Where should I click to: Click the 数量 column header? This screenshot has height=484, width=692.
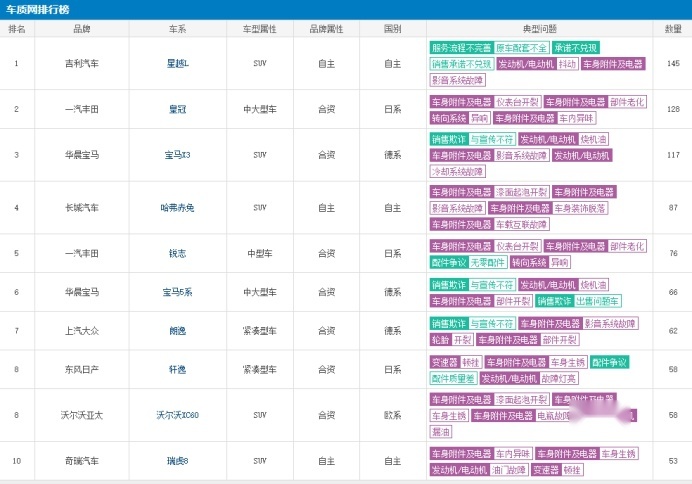673,29
